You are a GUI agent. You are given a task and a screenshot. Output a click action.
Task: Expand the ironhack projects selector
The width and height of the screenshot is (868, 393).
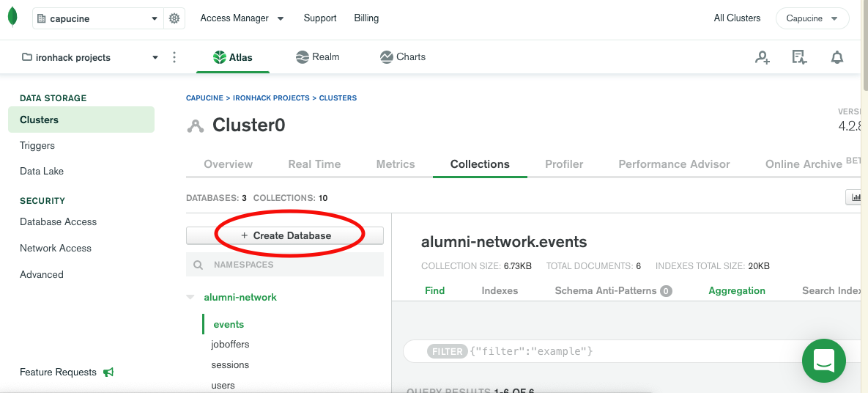coord(89,57)
